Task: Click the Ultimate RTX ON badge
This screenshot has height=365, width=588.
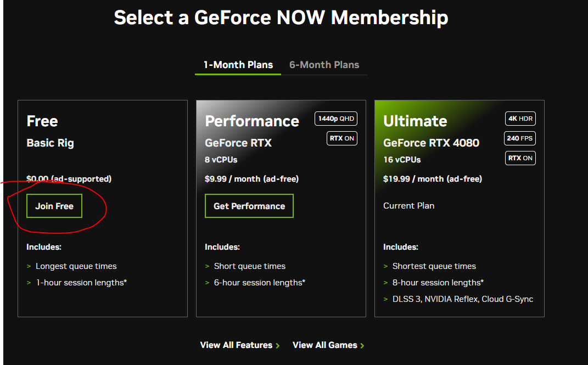Action: [520, 158]
